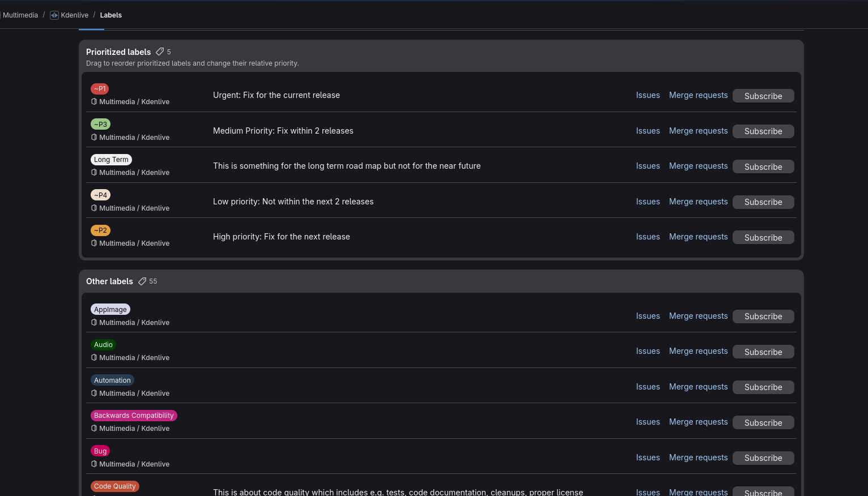Click the Kdenlive project icon in breadcrumb
Screen dimensions: 868x496
(x=54, y=15)
